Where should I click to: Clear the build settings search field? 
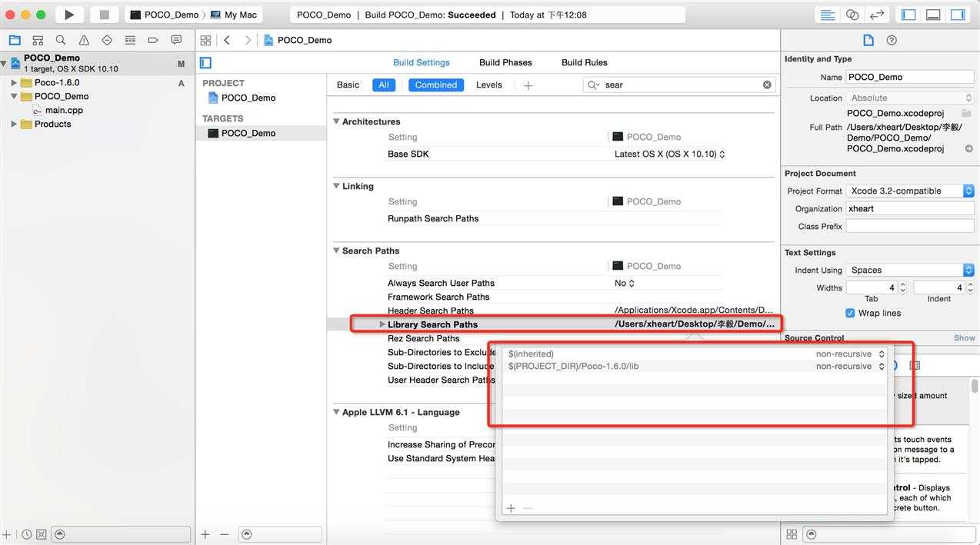coord(767,85)
